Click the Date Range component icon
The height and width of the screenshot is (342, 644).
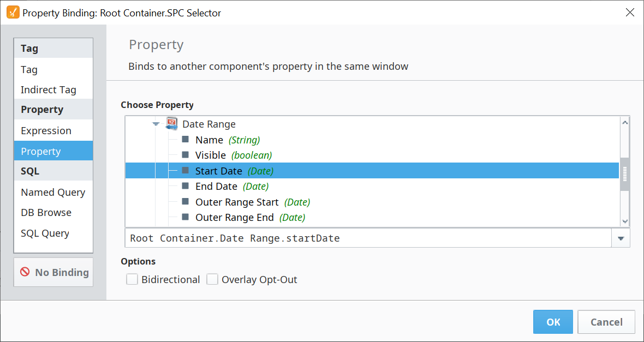coord(171,123)
